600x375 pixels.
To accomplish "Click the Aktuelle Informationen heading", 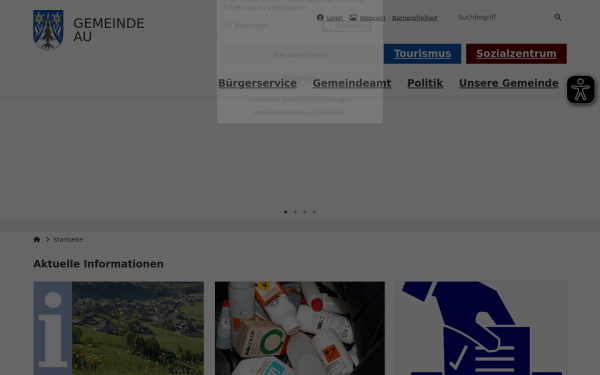I will pos(98,264).
